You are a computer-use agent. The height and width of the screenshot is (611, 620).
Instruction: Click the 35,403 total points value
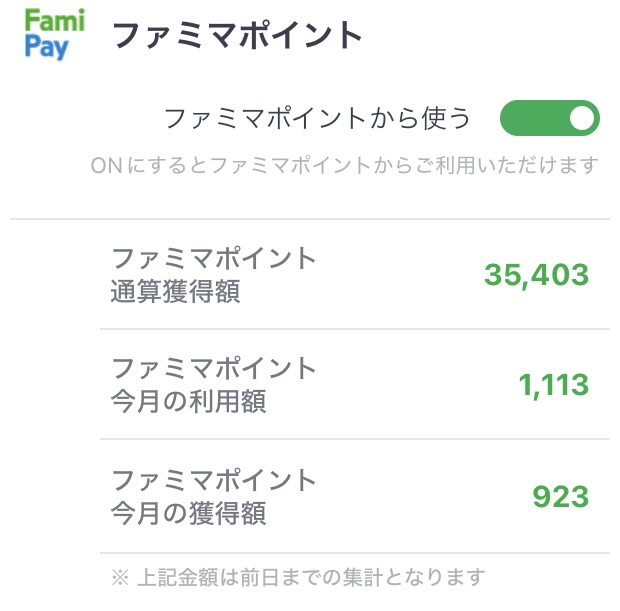[x=537, y=275]
